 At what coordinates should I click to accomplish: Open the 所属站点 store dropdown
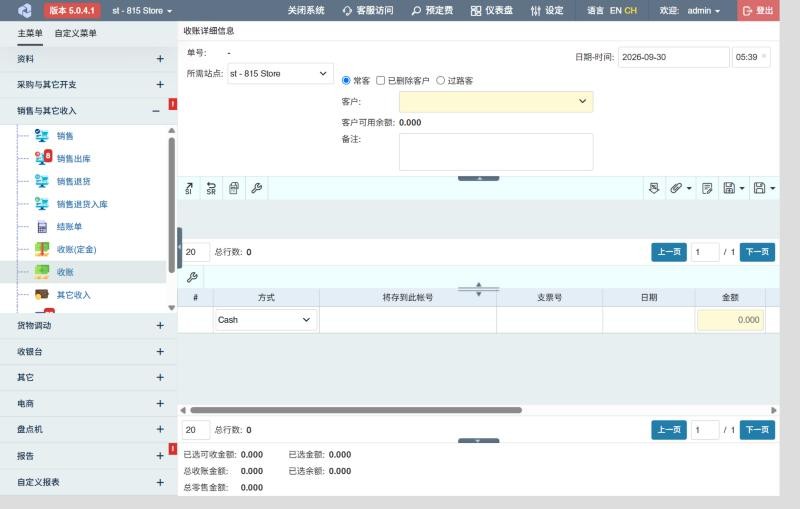point(280,73)
